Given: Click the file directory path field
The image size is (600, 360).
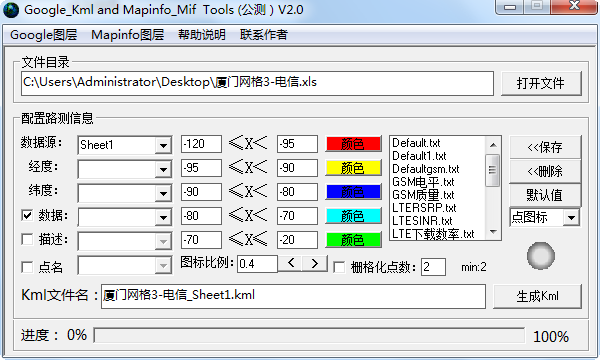Looking at the screenshot, I should coord(257,83).
